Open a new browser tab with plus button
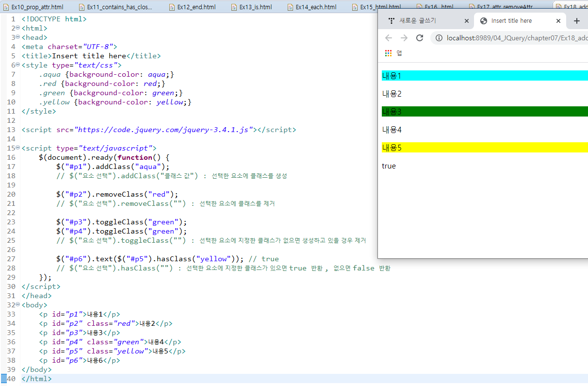 click(x=576, y=21)
